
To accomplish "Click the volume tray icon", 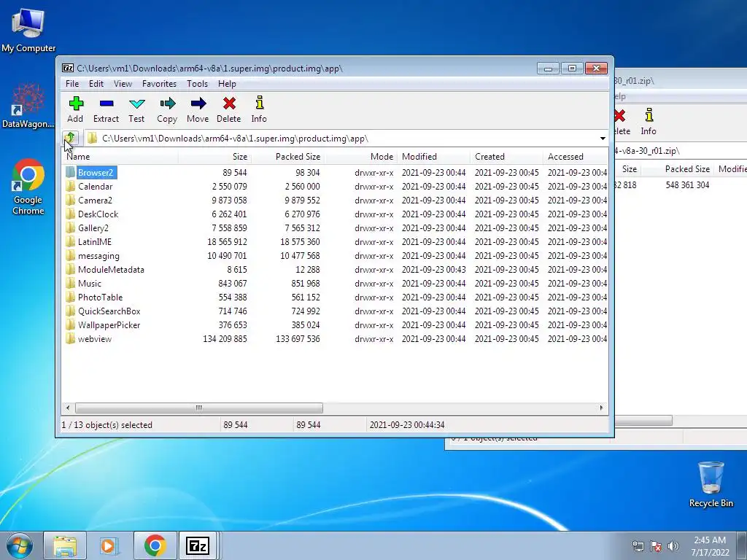I will (673, 546).
